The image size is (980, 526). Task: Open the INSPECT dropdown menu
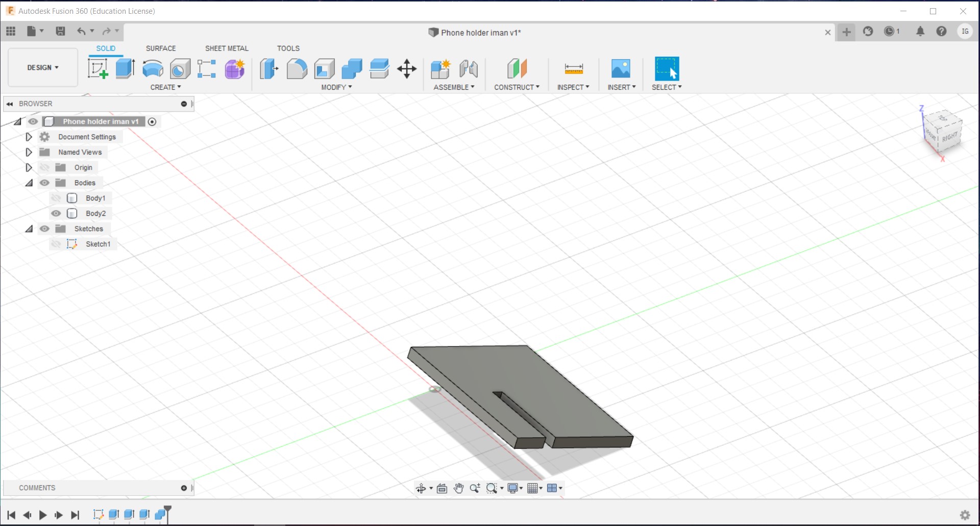tap(573, 87)
